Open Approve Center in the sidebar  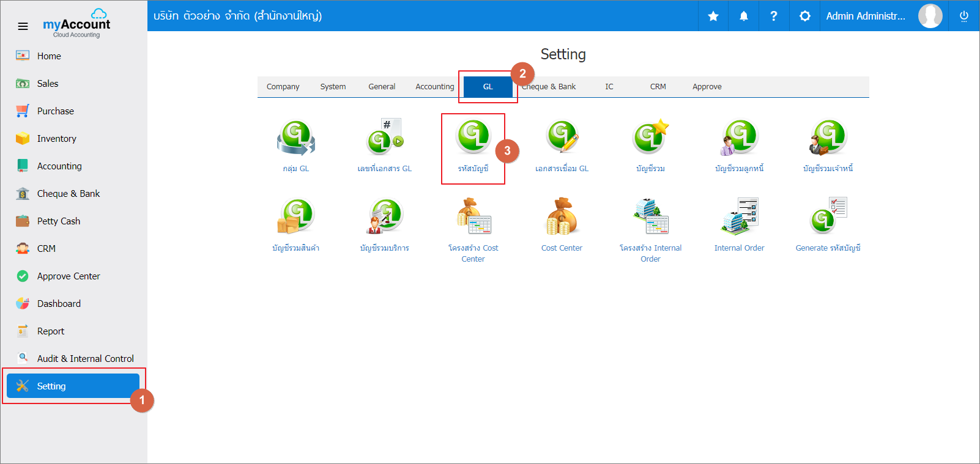[73, 276]
